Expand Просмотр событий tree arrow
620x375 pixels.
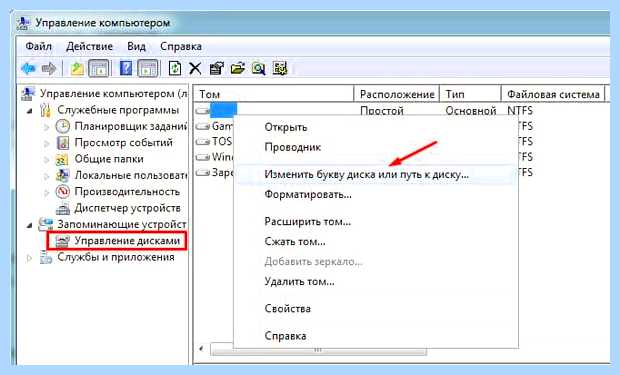tap(46, 143)
